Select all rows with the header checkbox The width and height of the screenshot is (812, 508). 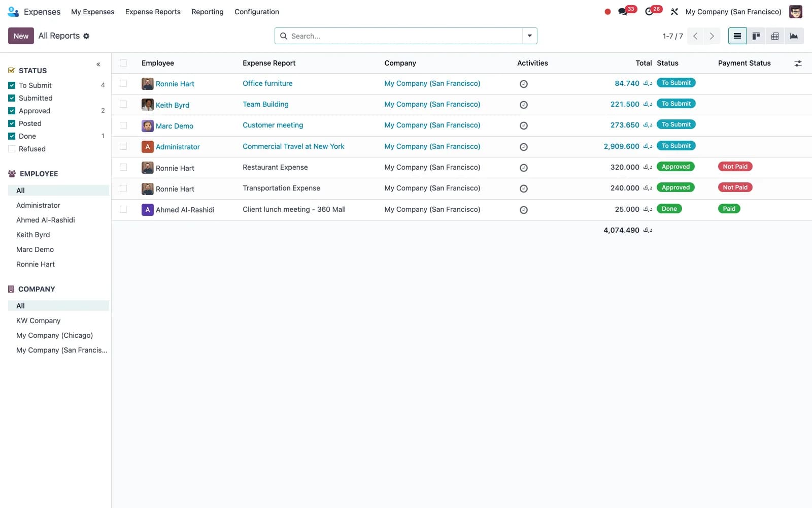[123, 63]
